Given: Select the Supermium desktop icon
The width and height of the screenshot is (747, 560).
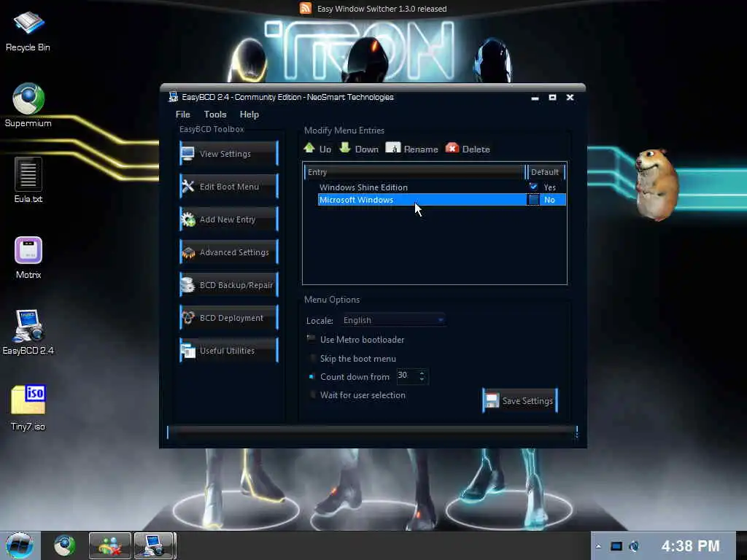Looking at the screenshot, I should (28, 106).
